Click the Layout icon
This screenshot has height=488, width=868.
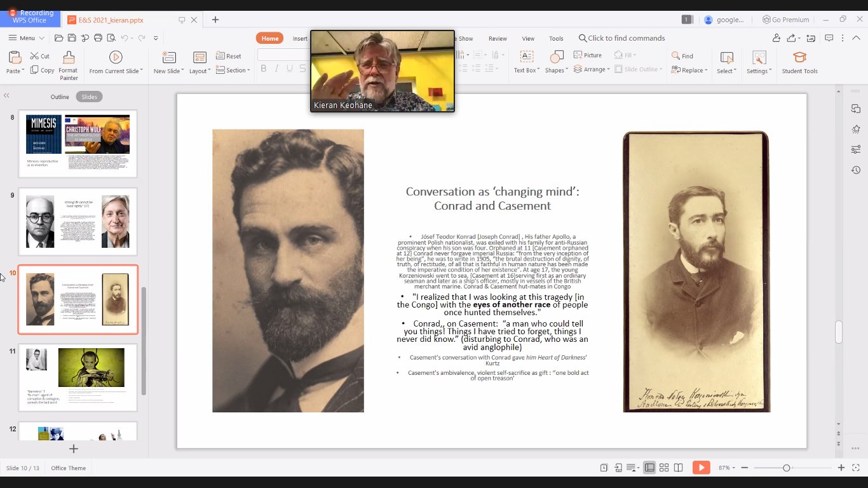[x=200, y=57]
